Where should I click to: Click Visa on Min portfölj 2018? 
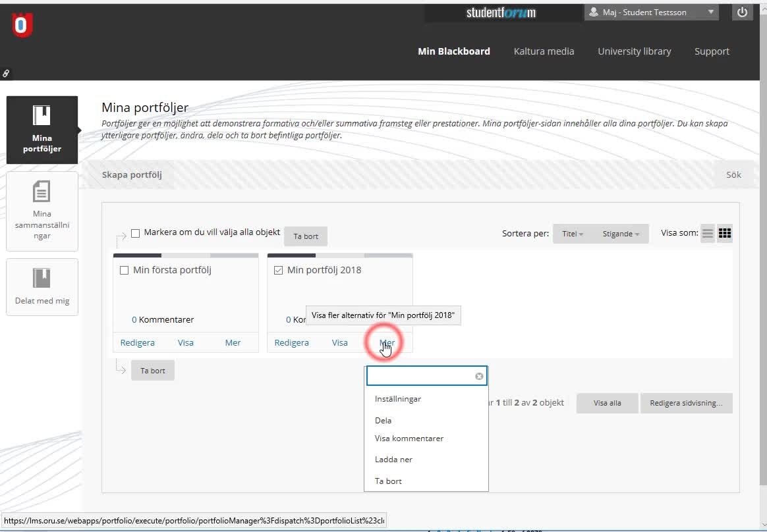tap(339, 343)
